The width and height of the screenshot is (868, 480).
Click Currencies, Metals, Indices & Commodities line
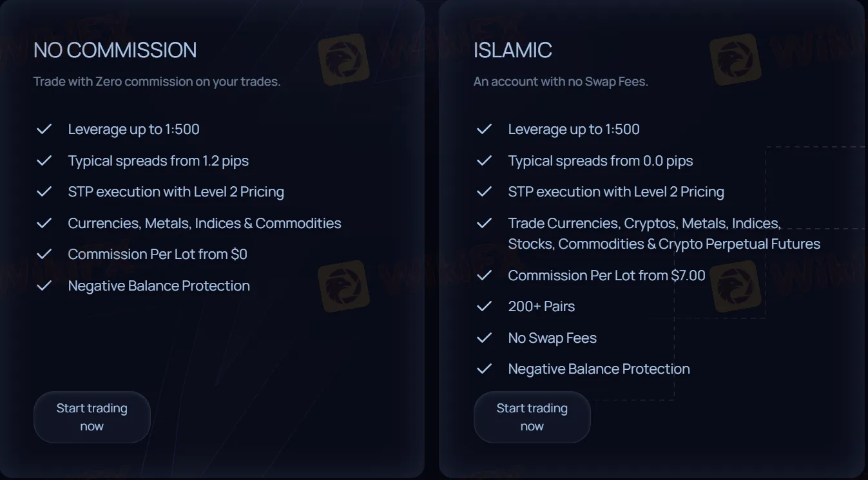tap(204, 223)
